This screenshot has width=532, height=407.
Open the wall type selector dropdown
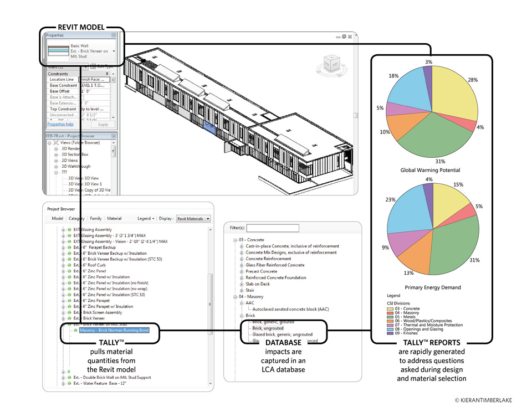click(114, 51)
